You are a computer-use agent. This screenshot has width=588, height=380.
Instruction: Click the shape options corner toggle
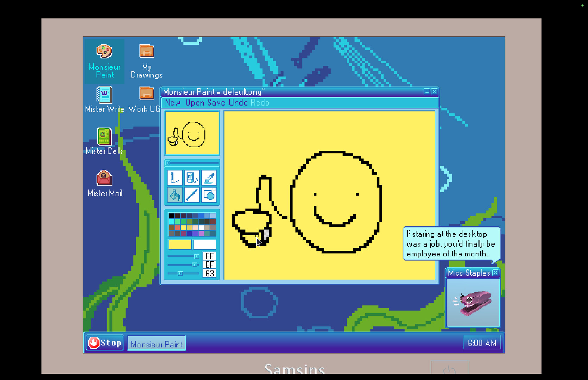(x=214, y=189)
